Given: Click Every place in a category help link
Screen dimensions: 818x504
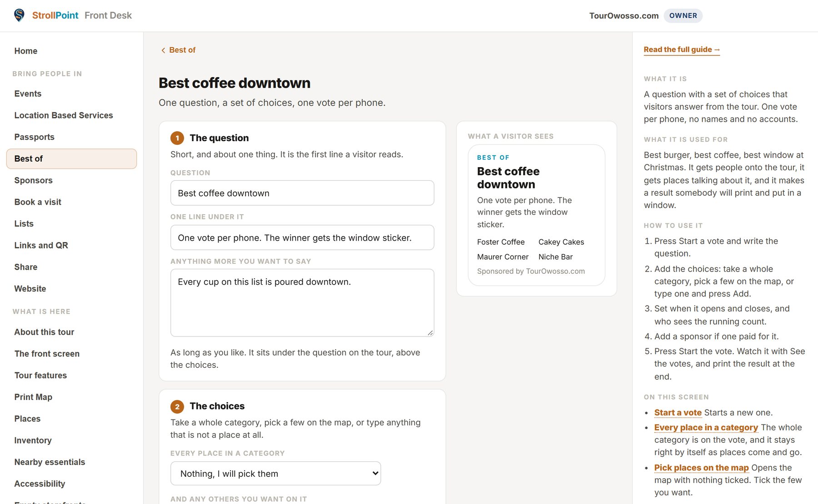Looking at the screenshot, I should click(x=706, y=427).
